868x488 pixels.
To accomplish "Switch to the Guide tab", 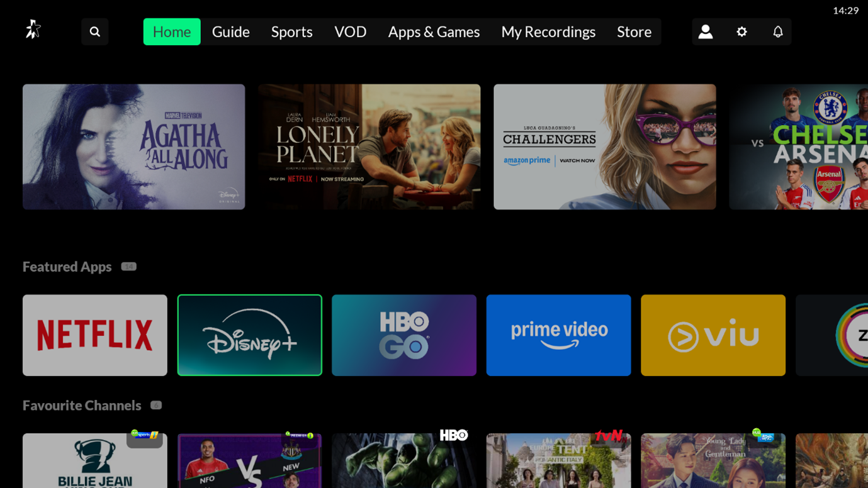I will (x=231, y=31).
